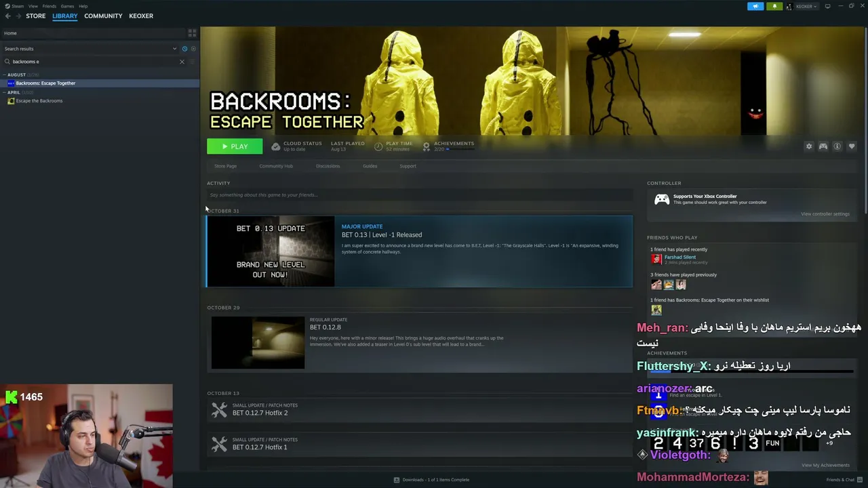Open the KEOXER account dropdown
Viewport: 868px width, 488px height.
tap(806, 6)
